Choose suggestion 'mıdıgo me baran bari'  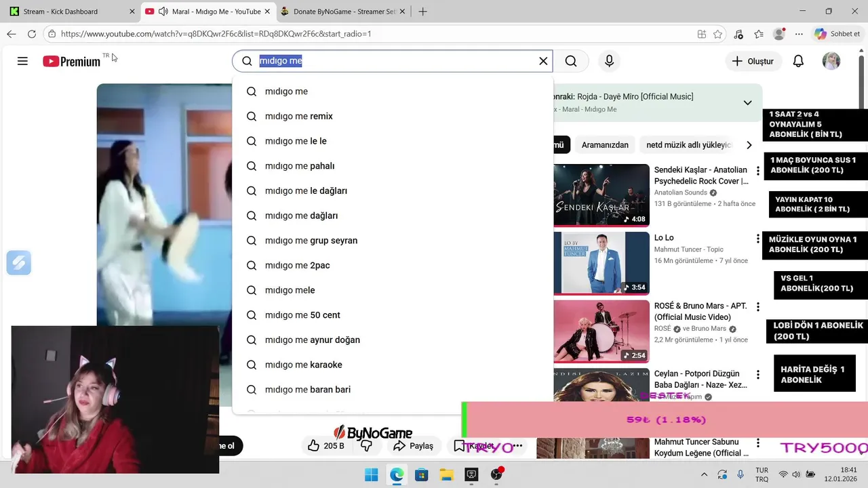point(392,390)
